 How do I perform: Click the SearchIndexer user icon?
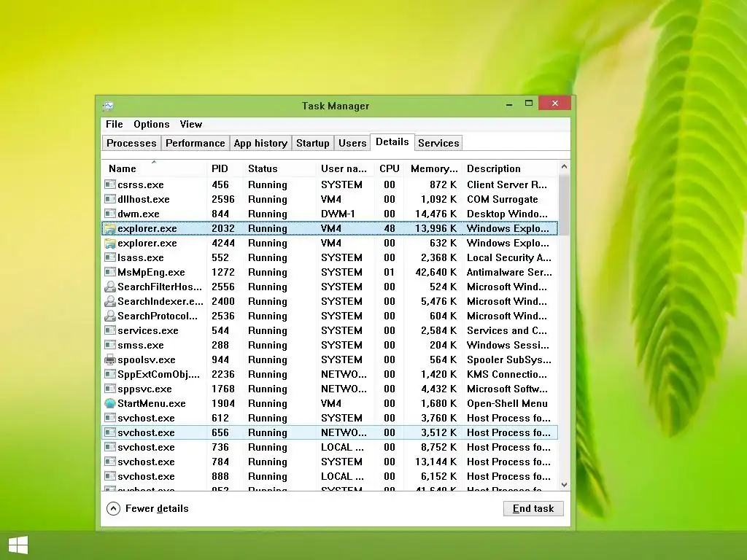coord(110,301)
